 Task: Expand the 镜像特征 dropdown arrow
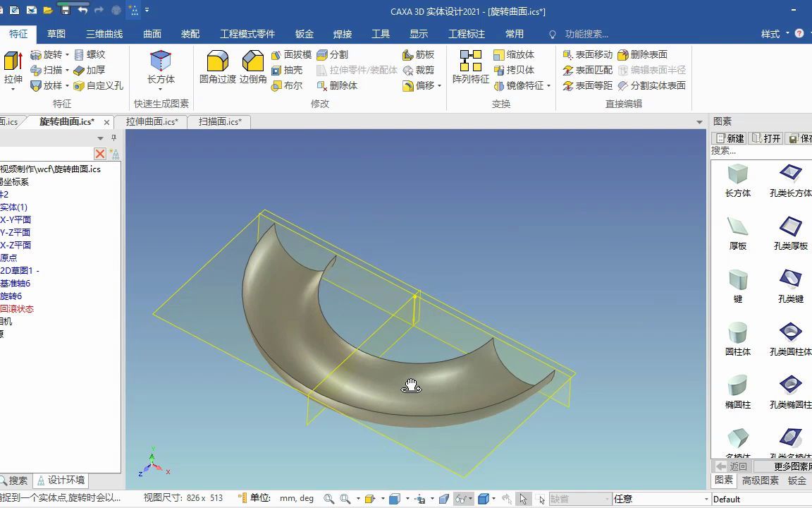548,85
